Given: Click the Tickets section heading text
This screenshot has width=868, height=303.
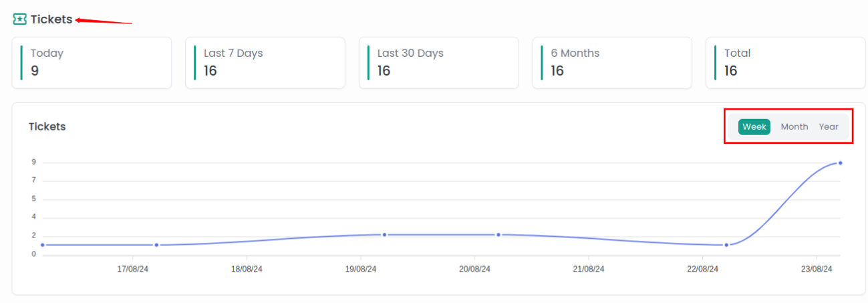Looking at the screenshot, I should point(51,19).
